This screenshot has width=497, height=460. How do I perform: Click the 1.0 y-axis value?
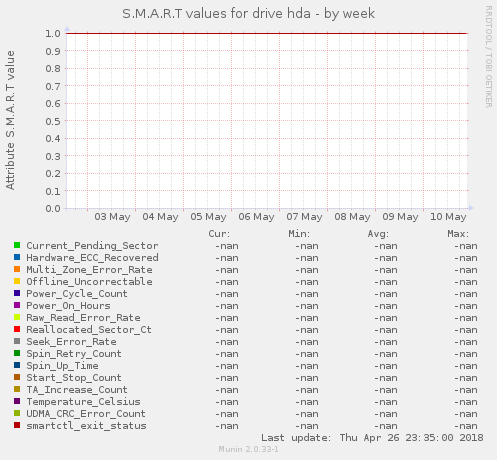(x=53, y=33)
